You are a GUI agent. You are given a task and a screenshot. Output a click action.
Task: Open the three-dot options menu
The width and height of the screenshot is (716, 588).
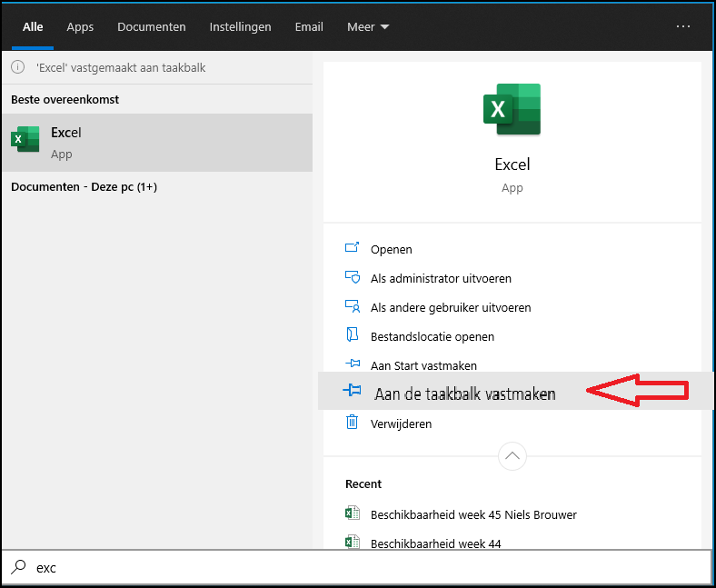pyautogui.click(x=683, y=26)
